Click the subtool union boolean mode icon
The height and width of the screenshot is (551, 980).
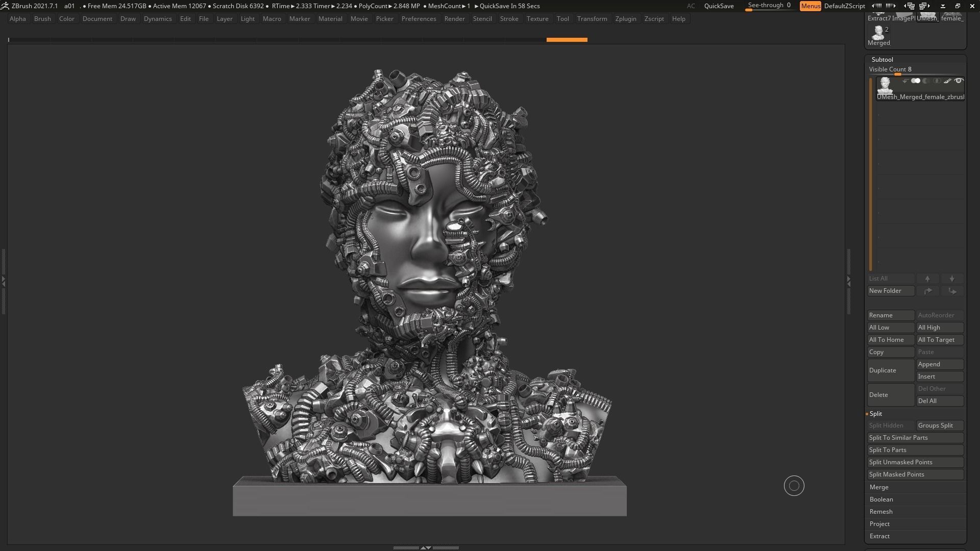pyautogui.click(x=916, y=81)
